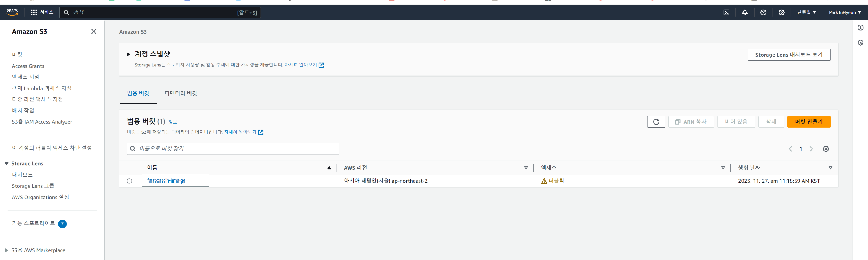
Task: Open Access Grants in the sidebar
Action: [x=28, y=66]
